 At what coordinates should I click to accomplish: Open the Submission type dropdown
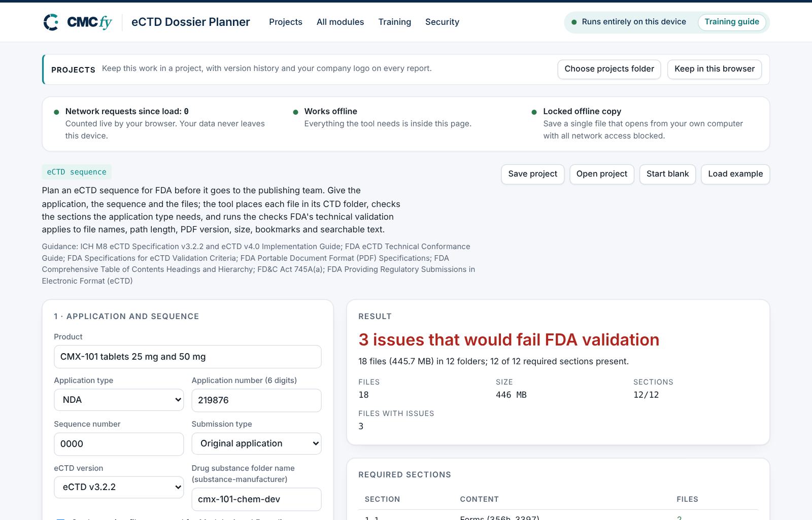pyautogui.click(x=256, y=443)
